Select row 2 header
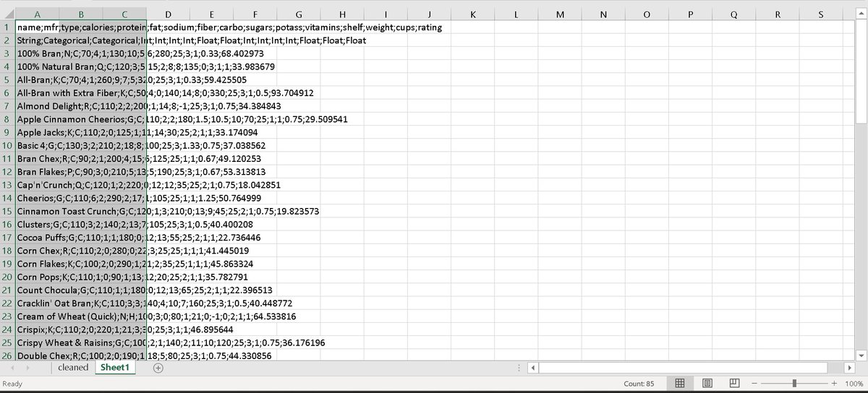Viewport: 868px width, 393px height. (x=7, y=40)
